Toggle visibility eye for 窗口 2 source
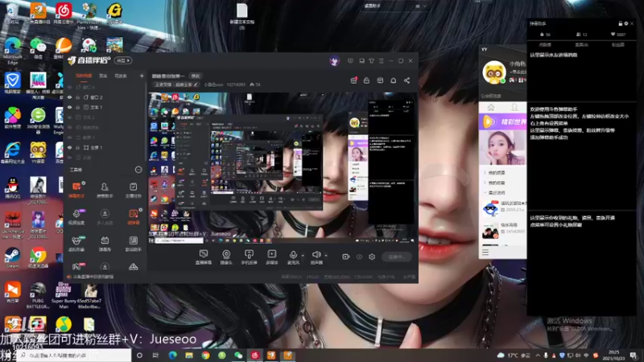Image resolution: width=644 pixels, height=362 pixels. coord(69,97)
